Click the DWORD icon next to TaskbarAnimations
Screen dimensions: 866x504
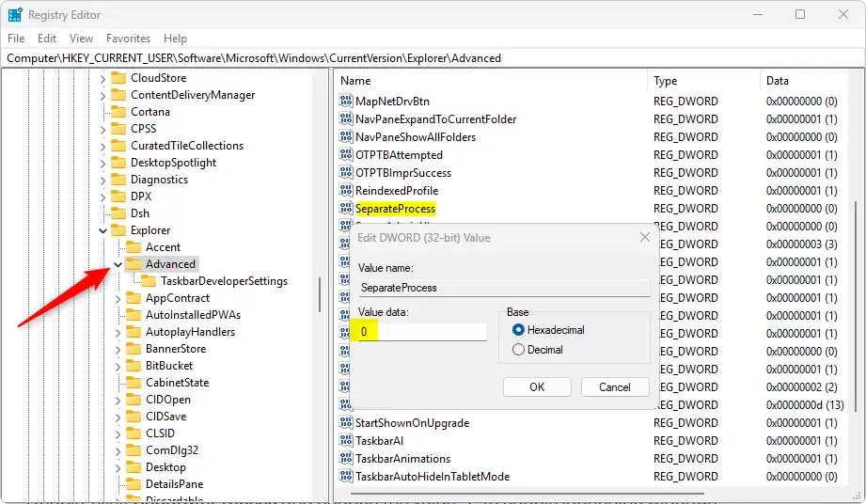(x=346, y=458)
